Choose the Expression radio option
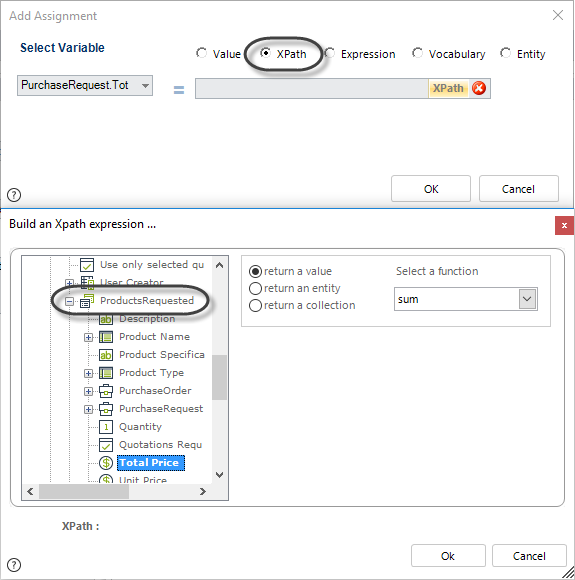The width and height of the screenshot is (575, 580). (330, 53)
